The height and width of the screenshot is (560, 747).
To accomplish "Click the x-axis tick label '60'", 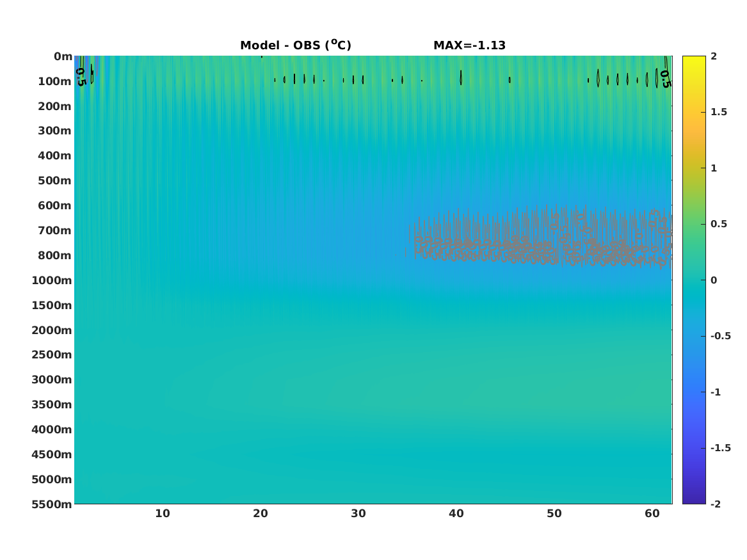I will (x=652, y=513).
